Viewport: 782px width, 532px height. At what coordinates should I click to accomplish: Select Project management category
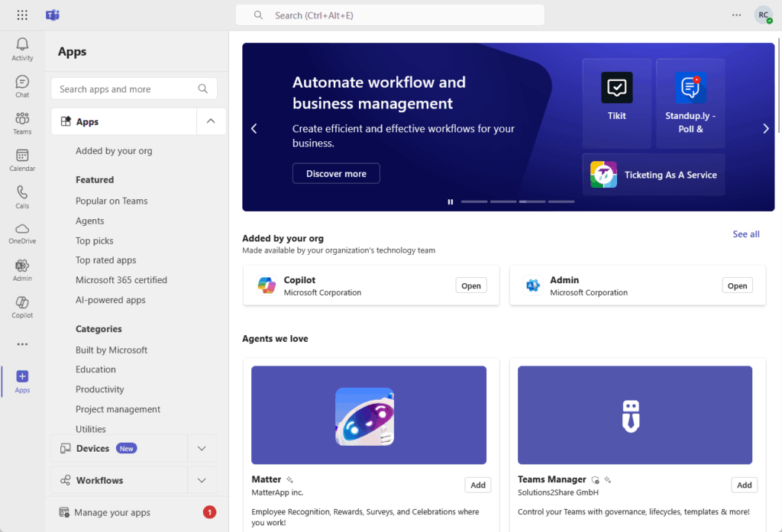(118, 409)
